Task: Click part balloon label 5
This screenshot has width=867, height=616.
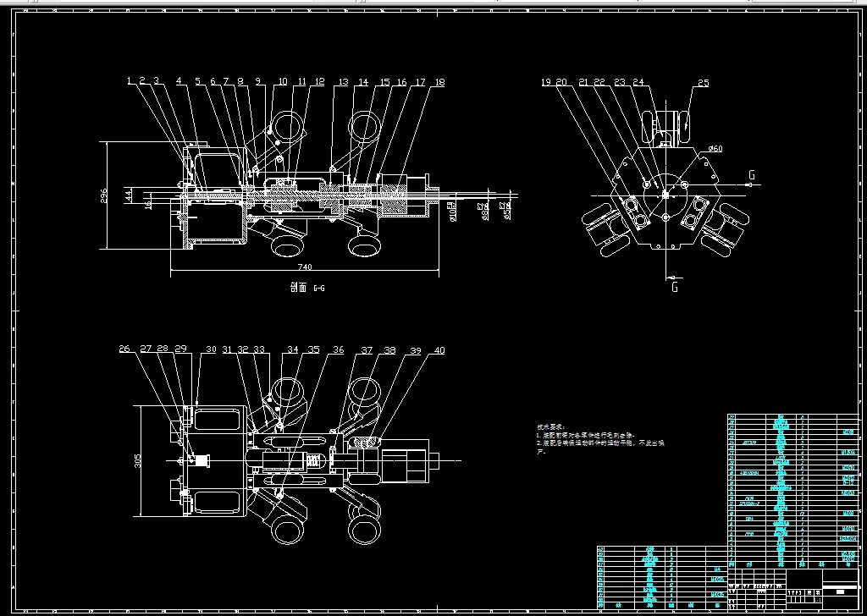Action: point(198,82)
